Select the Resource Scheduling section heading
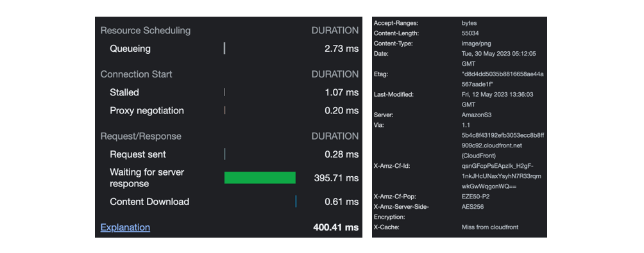 (x=146, y=30)
